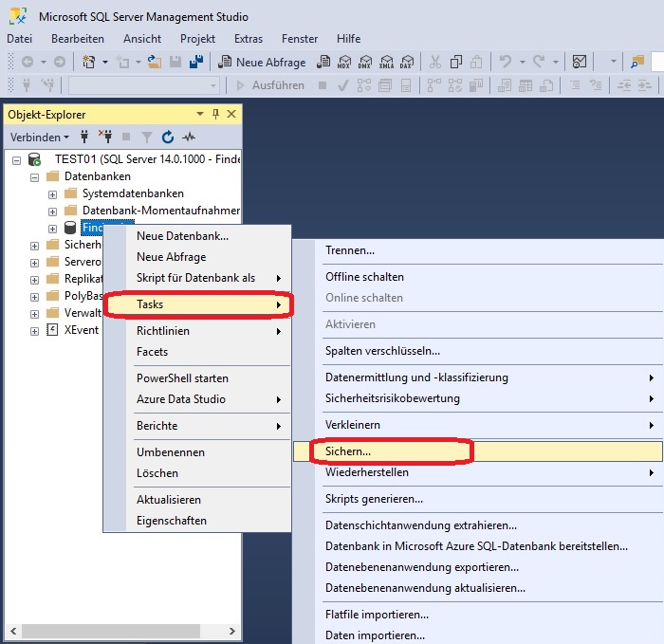Select the Systemdatenbanken tree item
664x644 pixels.
[133, 193]
